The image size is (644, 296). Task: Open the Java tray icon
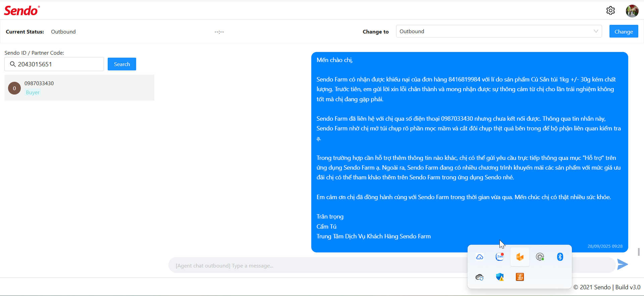(520, 277)
